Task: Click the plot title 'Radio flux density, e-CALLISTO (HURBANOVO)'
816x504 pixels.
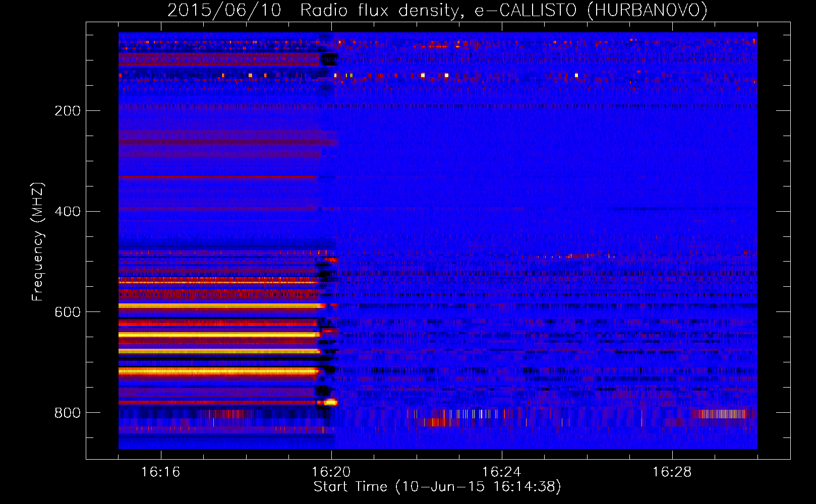Action: pyautogui.click(x=503, y=10)
